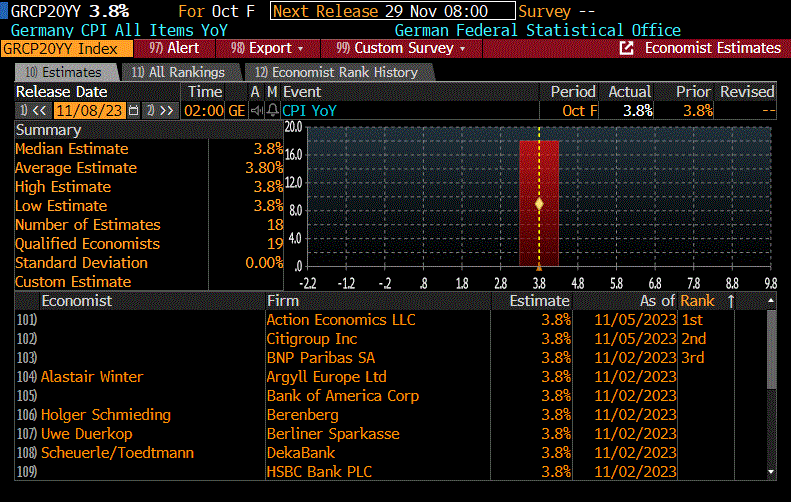Select the Action Economics LLC row
The image size is (791, 502).
tap(390, 320)
